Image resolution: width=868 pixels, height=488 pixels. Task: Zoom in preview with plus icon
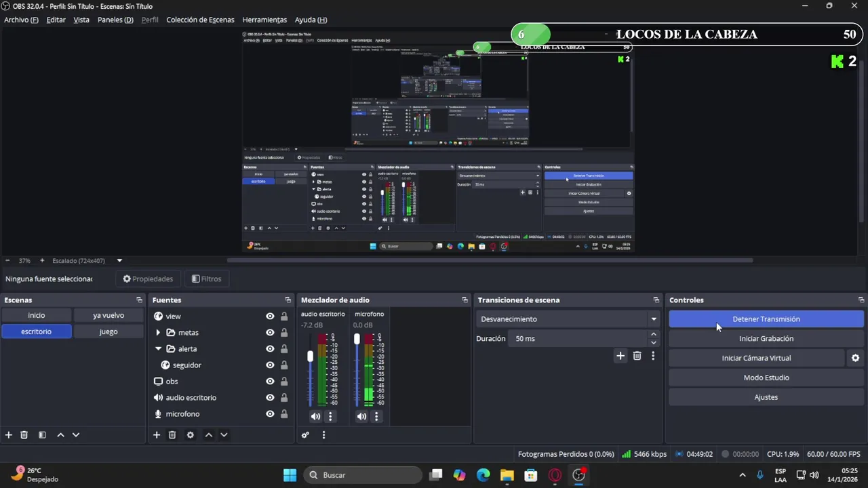pos(42,260)
